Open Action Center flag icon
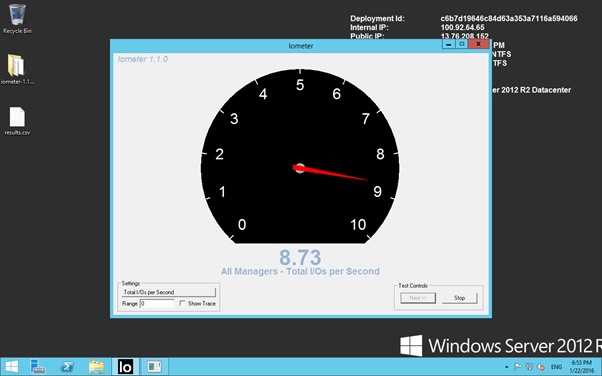This screenshot has height=376, width=602. point(518,367)
